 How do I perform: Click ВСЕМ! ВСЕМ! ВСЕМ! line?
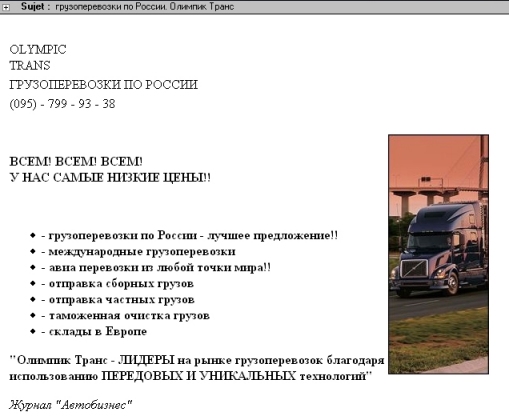pyautogui.click(x=76, y=162)
